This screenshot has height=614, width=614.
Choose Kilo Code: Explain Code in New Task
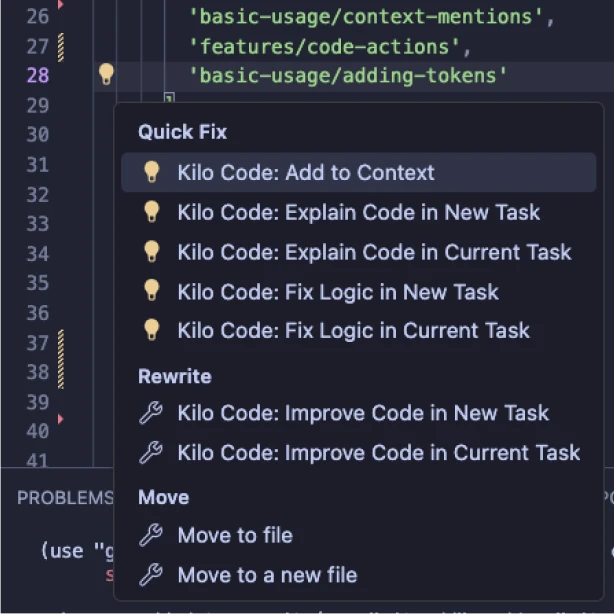click(x=358, y=212)
